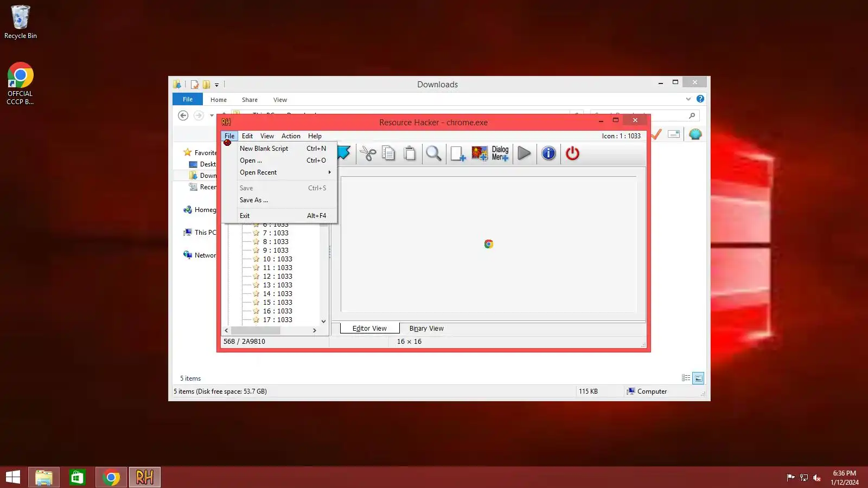The height and width of the screenshot is (488, 868).
Task: Click the Action Center flag tray icon
Action: coord(790,477)
